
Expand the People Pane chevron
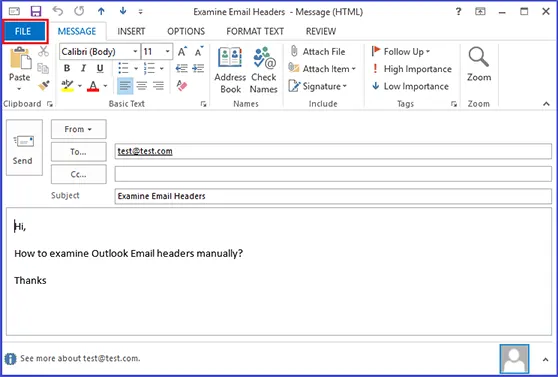point(546,359)
